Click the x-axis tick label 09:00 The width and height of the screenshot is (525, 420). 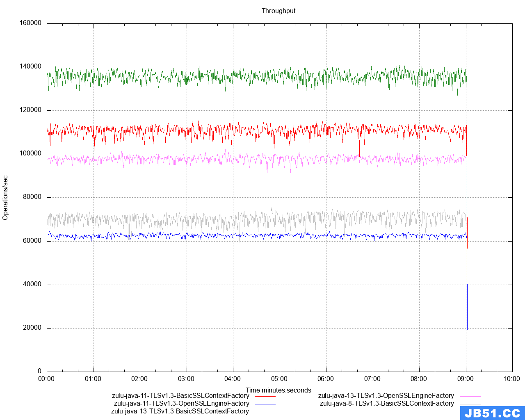tap(466, 379)
